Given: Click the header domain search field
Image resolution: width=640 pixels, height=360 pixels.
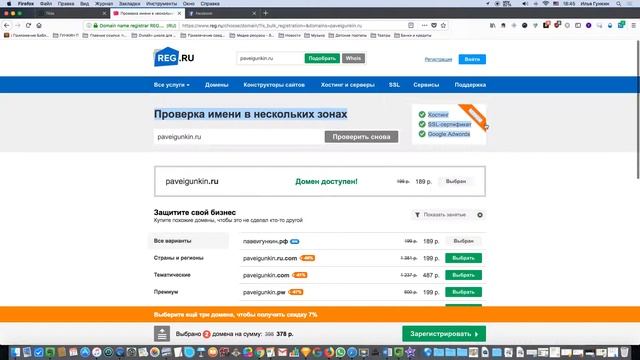Looking at the screenshot, I should pos(270,58).
